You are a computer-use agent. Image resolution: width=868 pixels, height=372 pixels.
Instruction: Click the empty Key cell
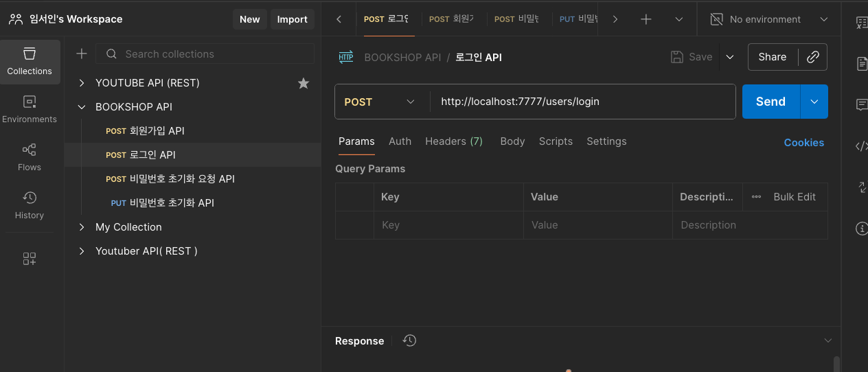[x=448, y=225]
